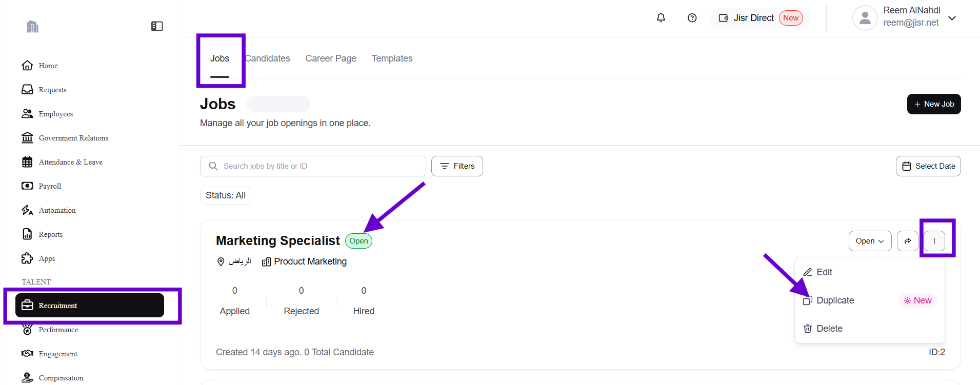Open Government Relations section
Screen dimensions: 980x385
pos(73,138)
